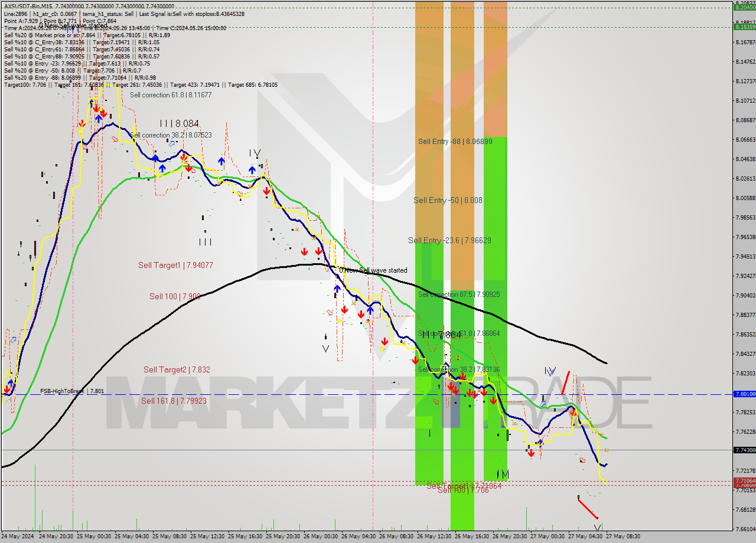Click the '0 New Sell wave started' annotation mid-chart

[x=373, y=270]
